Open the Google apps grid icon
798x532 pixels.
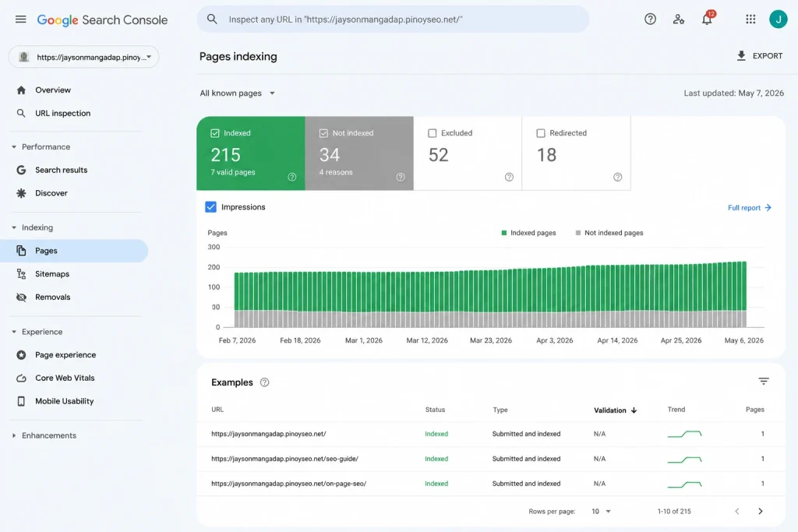point(750,19)
